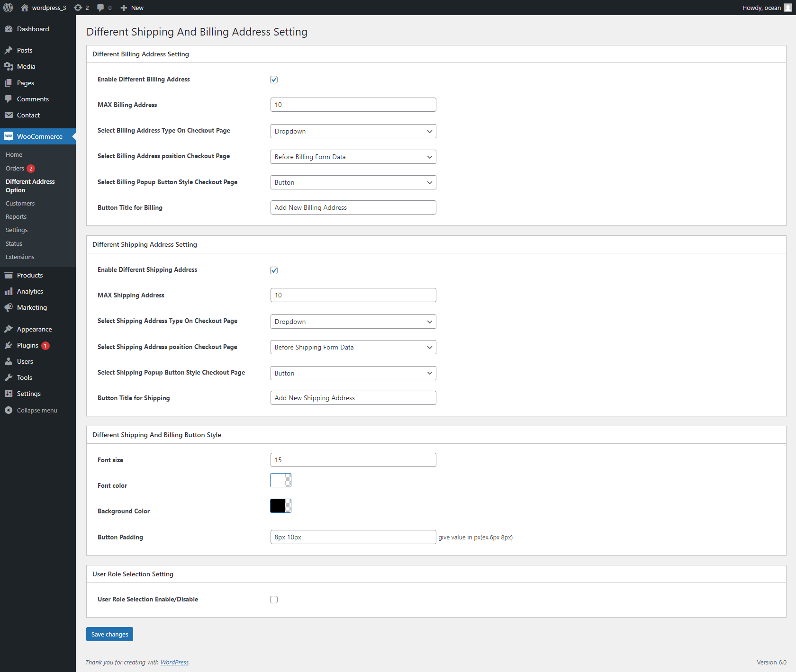The width and height of the screenshot is (796, 672).
Task: Disable Enable Different Billing Address
Action: (x=274, y=80)
